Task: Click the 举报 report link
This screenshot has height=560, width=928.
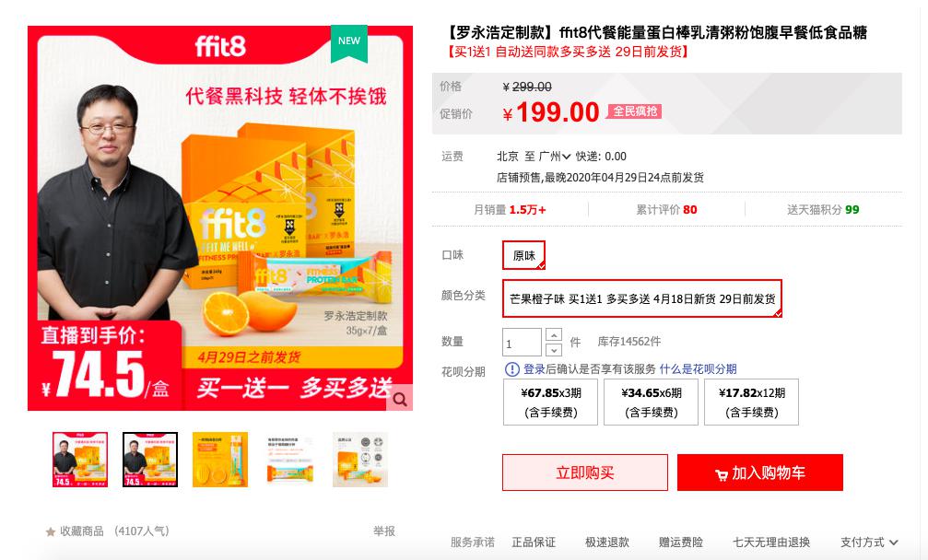Action: point(384,531)
